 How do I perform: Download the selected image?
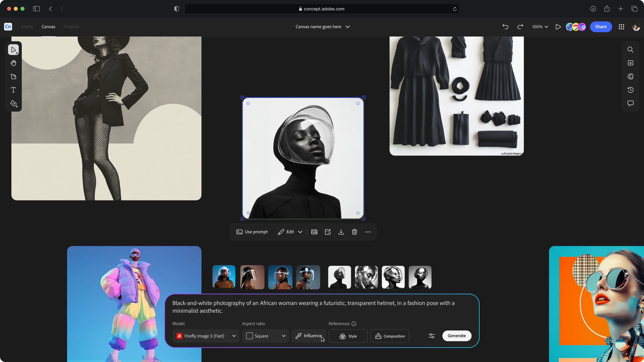341,232
